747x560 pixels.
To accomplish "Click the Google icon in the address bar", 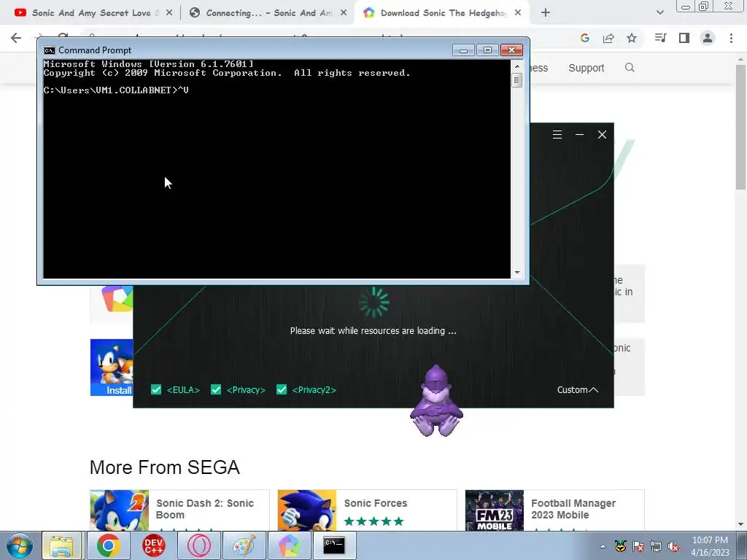I will point(584,38).
